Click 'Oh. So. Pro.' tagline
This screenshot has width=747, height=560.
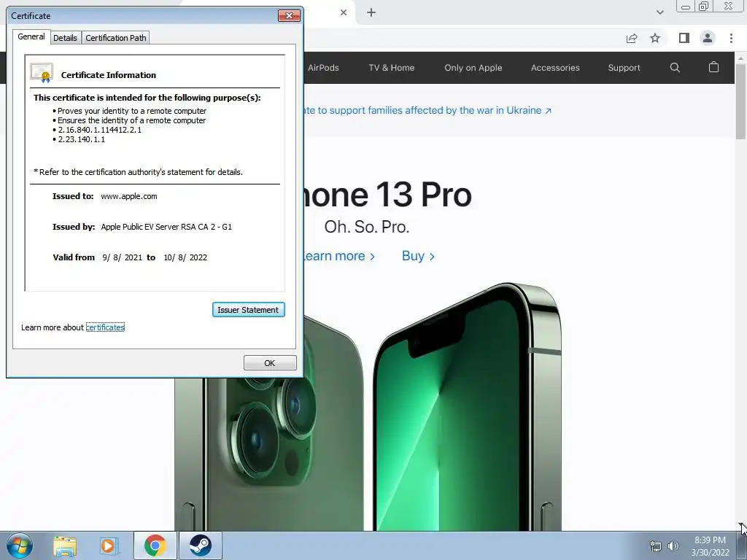click(x=367, y=227)
